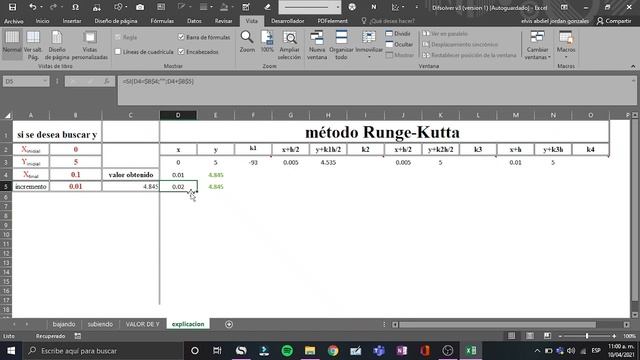Switch to Page Layout view in status bar

coord(529,336)
